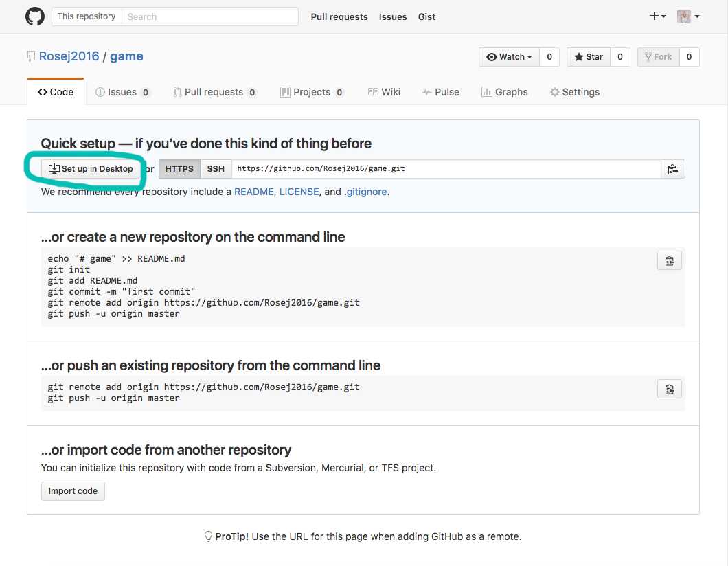This screenshot has height=566, width=728.
Task: Open the LICENSE link
Action: click(x=299, y=192)
